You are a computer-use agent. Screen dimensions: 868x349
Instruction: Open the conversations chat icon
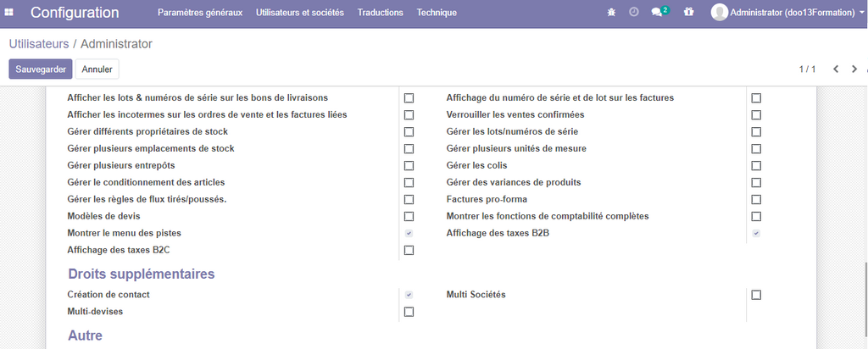tap(657, 13)
